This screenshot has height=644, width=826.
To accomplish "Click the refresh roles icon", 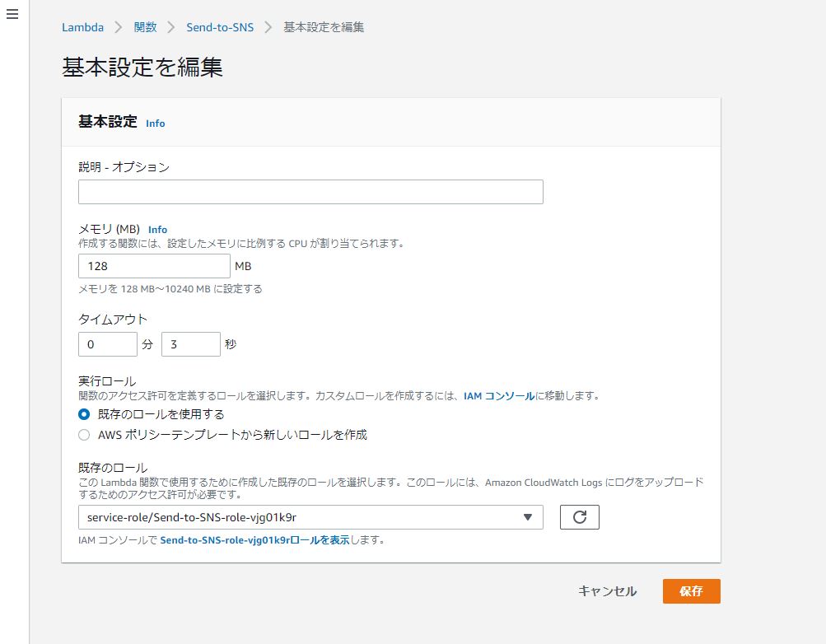I will [x=579, y=517].
